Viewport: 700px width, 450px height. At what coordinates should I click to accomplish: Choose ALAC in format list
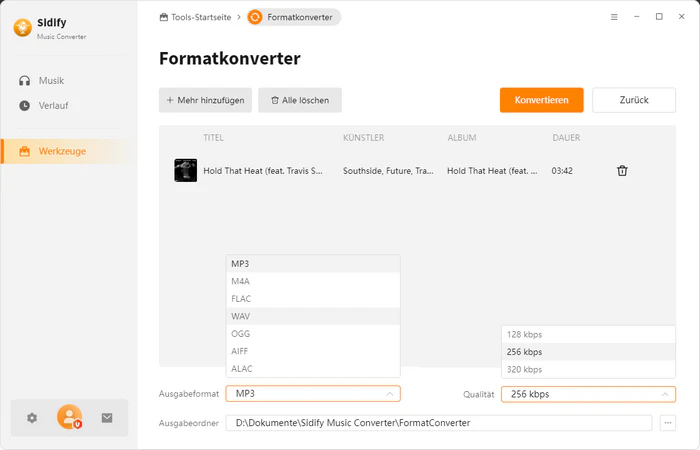pyautogui.click(x=313, y=369)
